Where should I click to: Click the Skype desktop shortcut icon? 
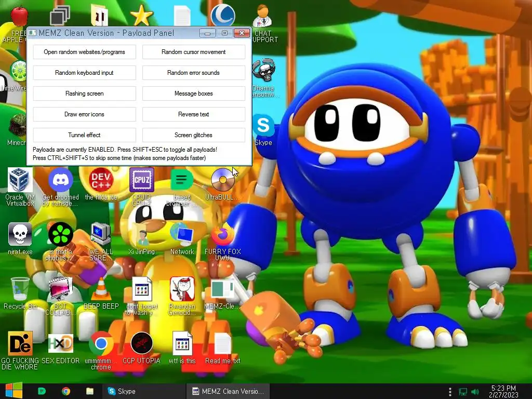coord(263,125)
